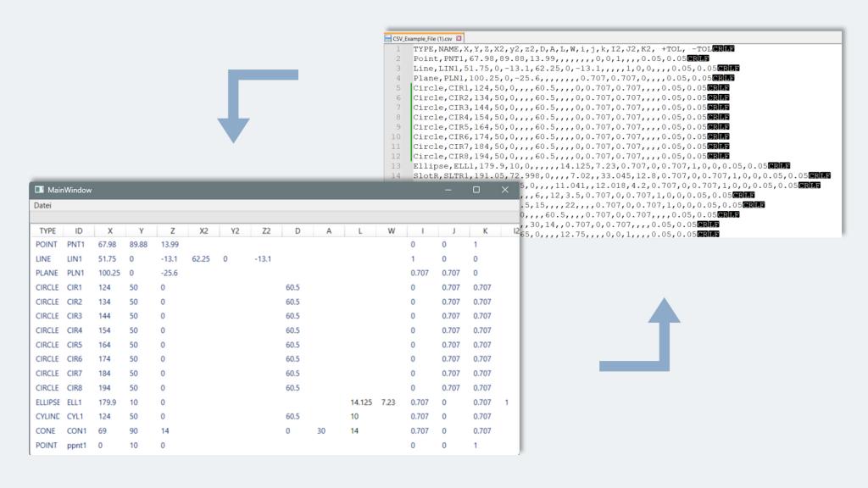Click the ID column header

tap(79, 230)
